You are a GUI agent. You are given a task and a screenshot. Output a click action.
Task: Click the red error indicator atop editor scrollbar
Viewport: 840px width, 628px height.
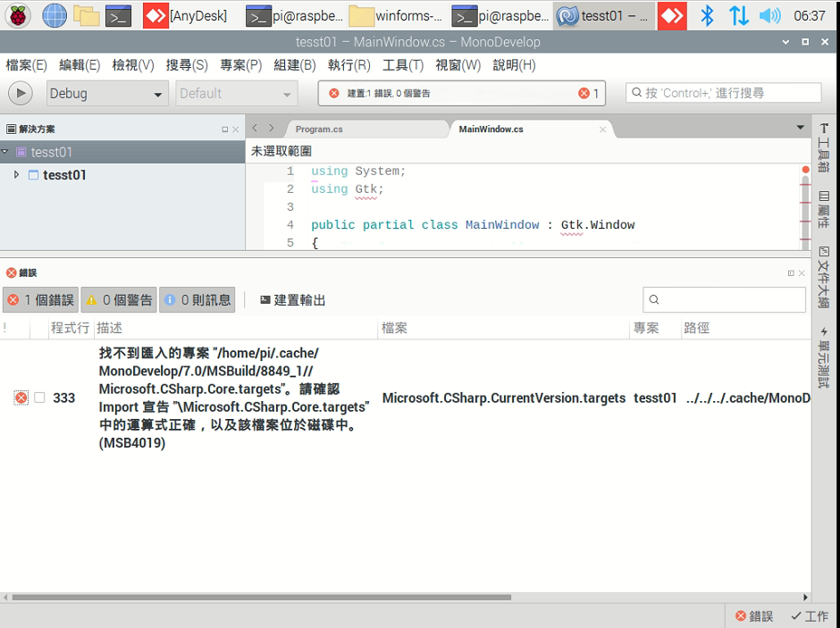pos(805,170)
